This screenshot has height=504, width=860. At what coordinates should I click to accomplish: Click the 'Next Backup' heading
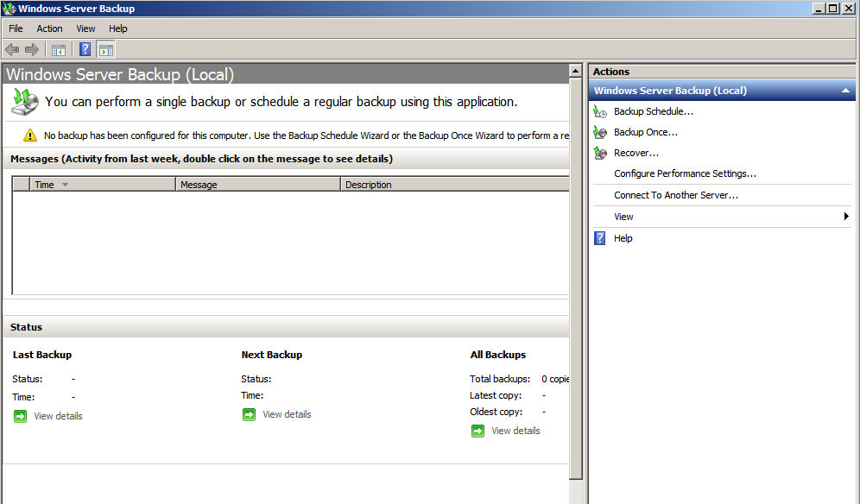click(271, 355)
